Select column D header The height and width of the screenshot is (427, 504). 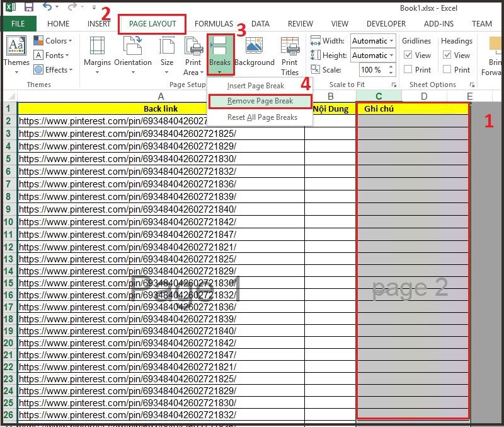[424, 97]
